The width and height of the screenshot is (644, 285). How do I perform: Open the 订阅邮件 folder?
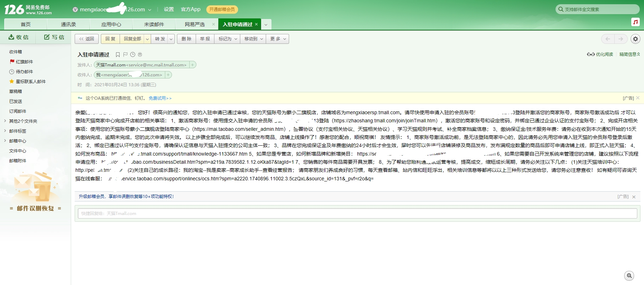[x=18, y=111]
